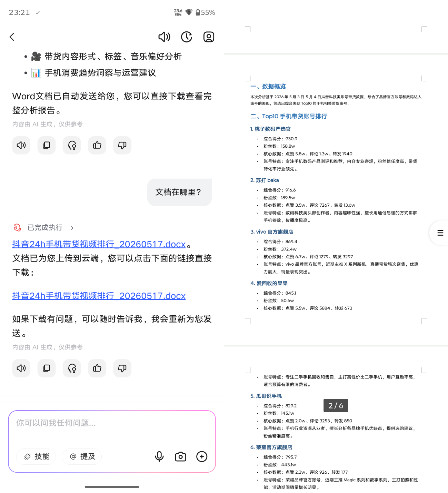
Task: Tap the back arrow at top left
Action: 12,37
